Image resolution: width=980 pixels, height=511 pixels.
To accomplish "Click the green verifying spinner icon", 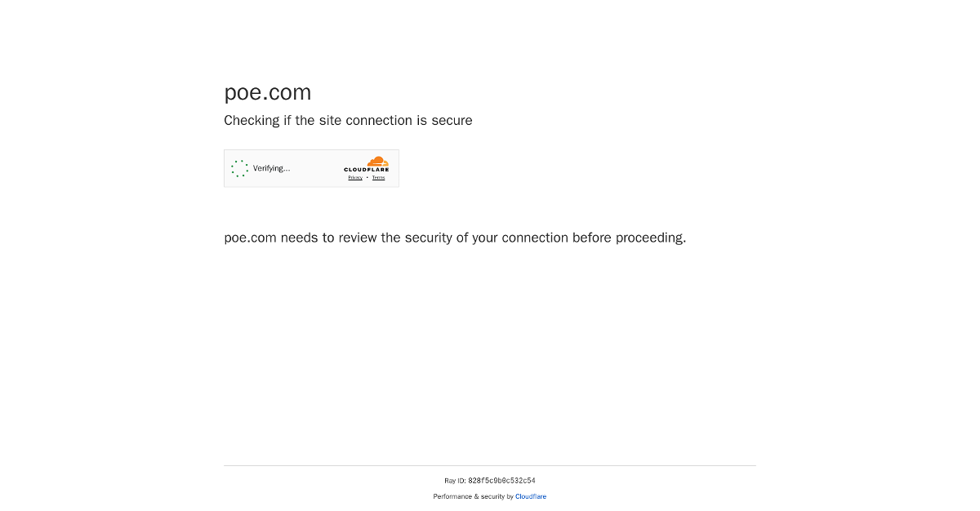I will click(239, 169).
